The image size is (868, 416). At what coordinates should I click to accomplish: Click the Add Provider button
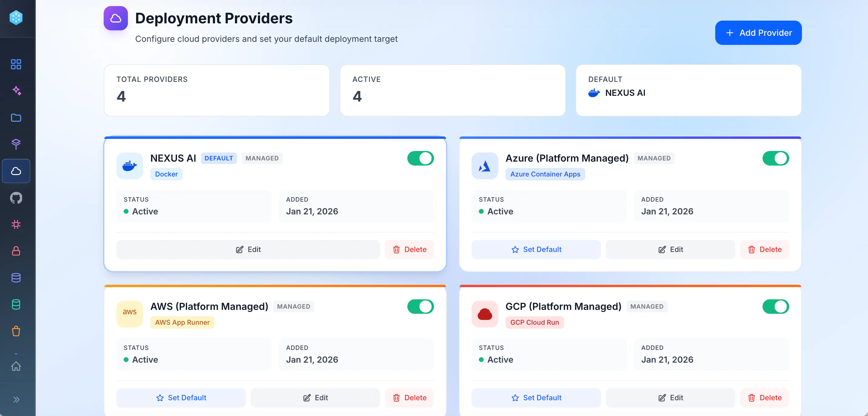[x=759, y=33]
